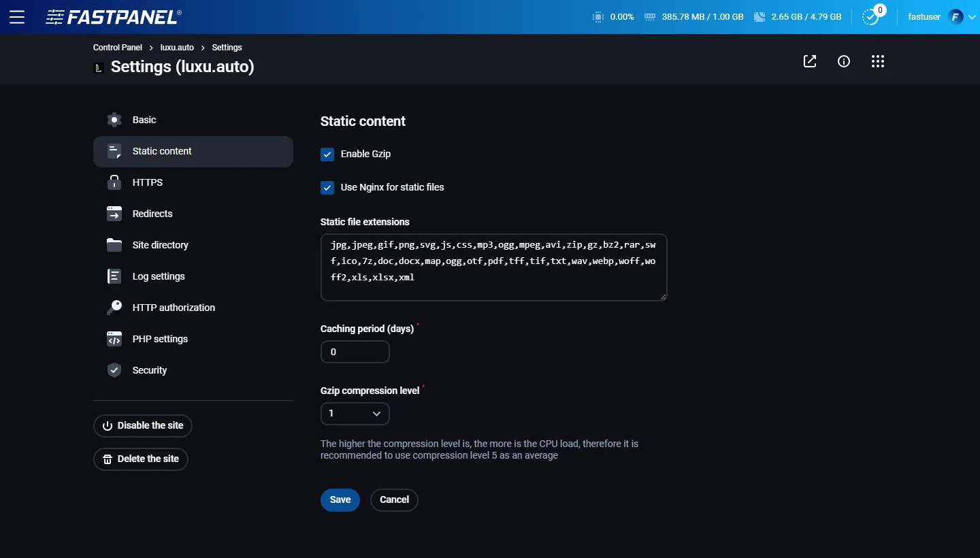Image resolution: width=980 pixels, height=558 pixels.
Task: Open the site in a new window icon
Action: point(810,61)
